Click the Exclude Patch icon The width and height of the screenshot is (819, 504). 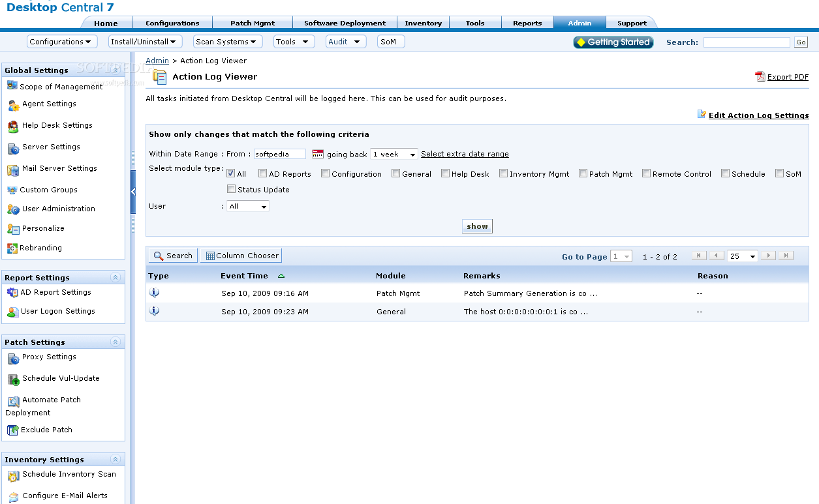point(12,430)
